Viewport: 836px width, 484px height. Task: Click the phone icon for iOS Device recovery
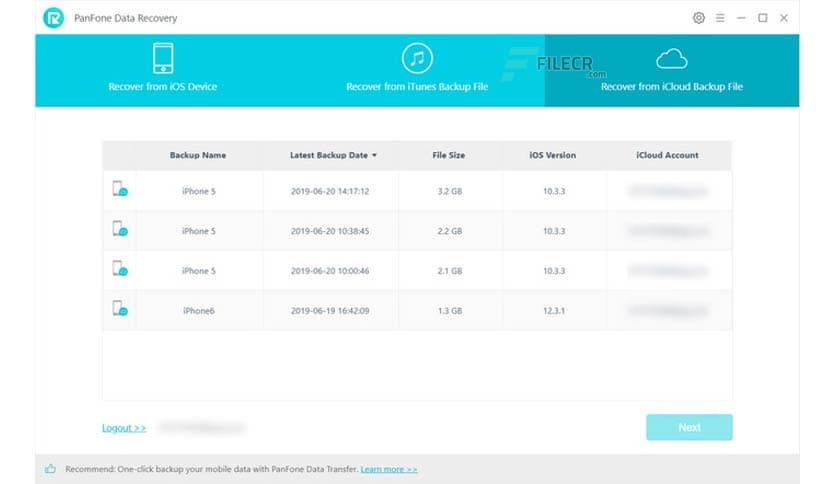pos(163,58)
